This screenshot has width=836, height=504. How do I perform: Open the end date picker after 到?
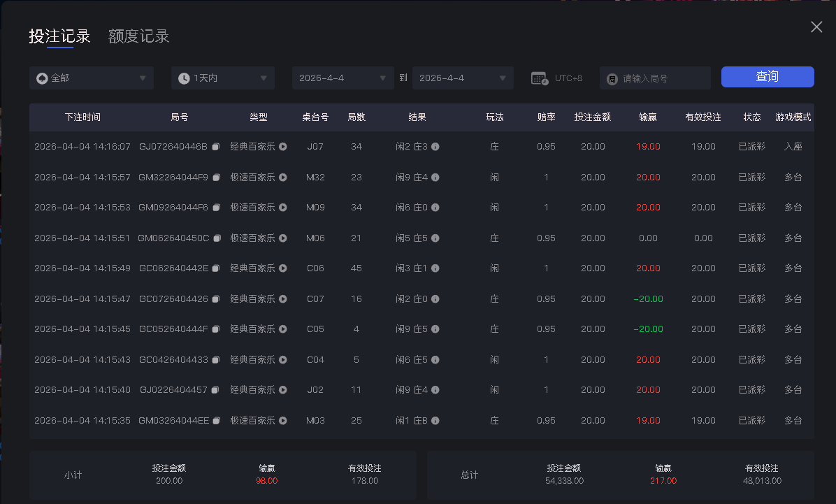tap(463, 78)
